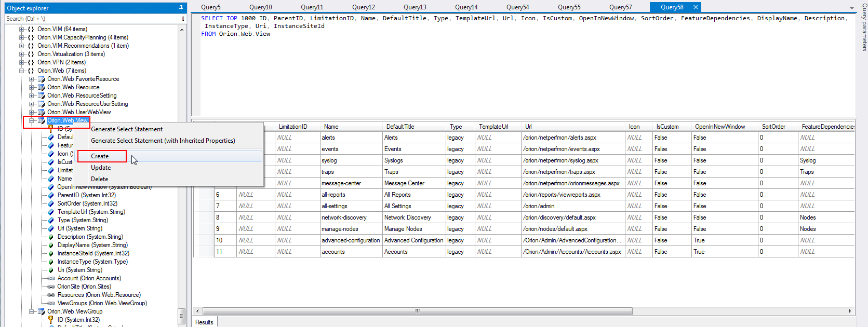868x327 pixels.
Task: Click the InstanceType green property icon
Action: click(51, 262)
